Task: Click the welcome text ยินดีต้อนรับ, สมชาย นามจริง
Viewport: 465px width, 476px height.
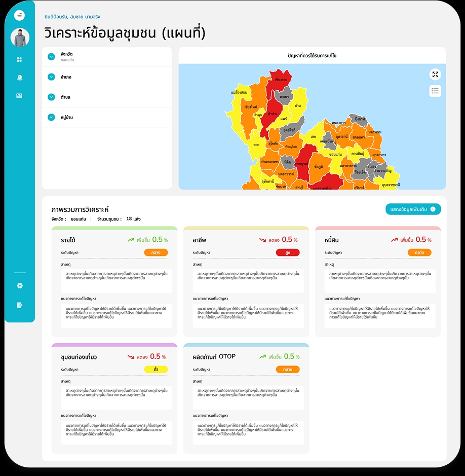Action: pos(72,17)
